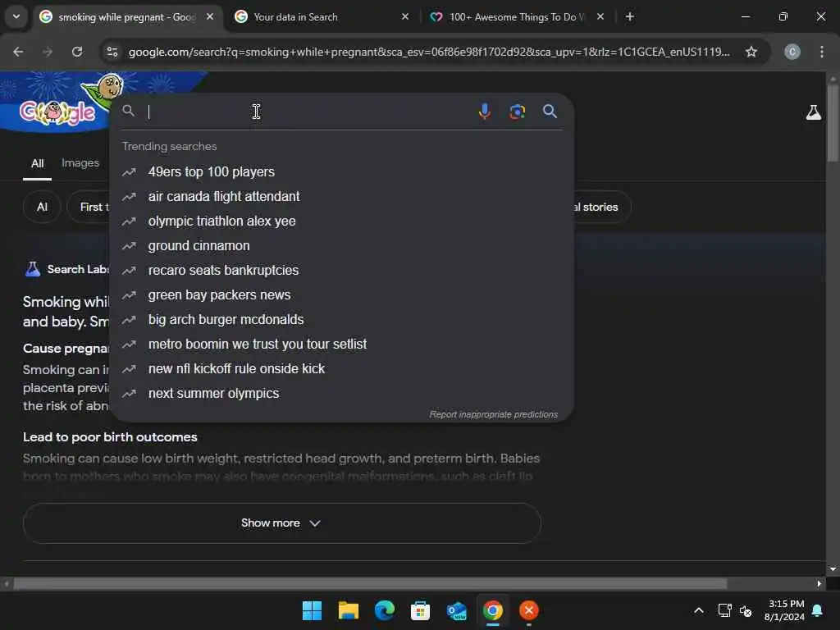The width and height of the screenshot is (840, 630).
Task: Click the Search Labs flask icon beside overview
Action: (33, 269)
